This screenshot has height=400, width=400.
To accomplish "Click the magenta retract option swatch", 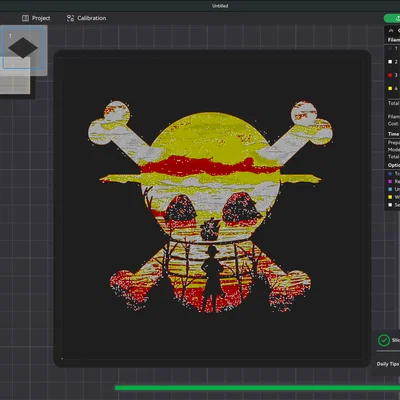I will [390, 181].
